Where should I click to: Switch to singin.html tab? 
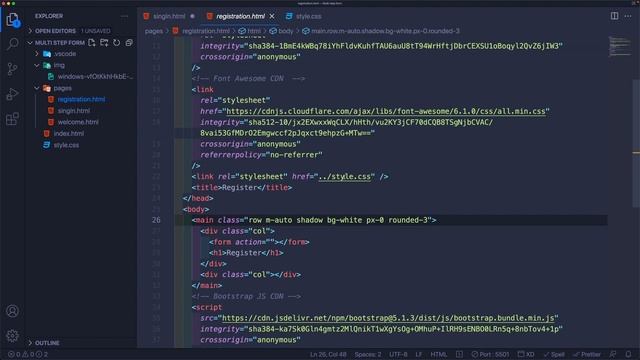click(x=169, y=16)
